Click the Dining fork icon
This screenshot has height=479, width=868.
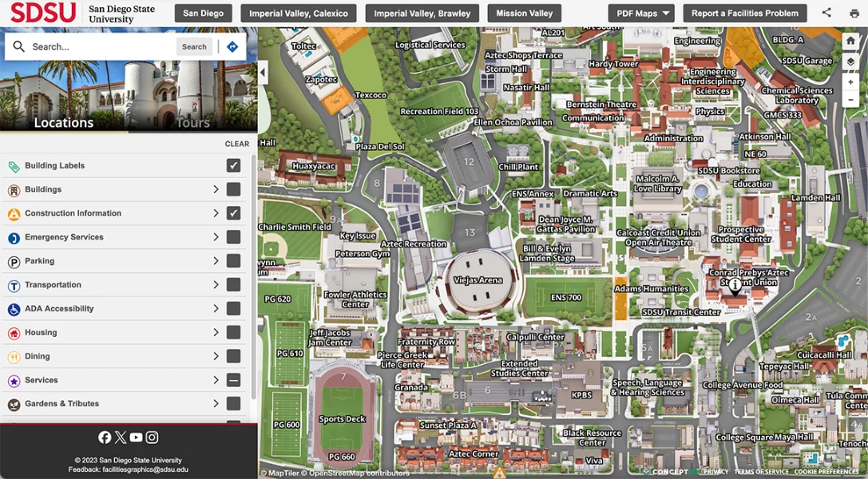pyautogui.click(x=14, y=357)
